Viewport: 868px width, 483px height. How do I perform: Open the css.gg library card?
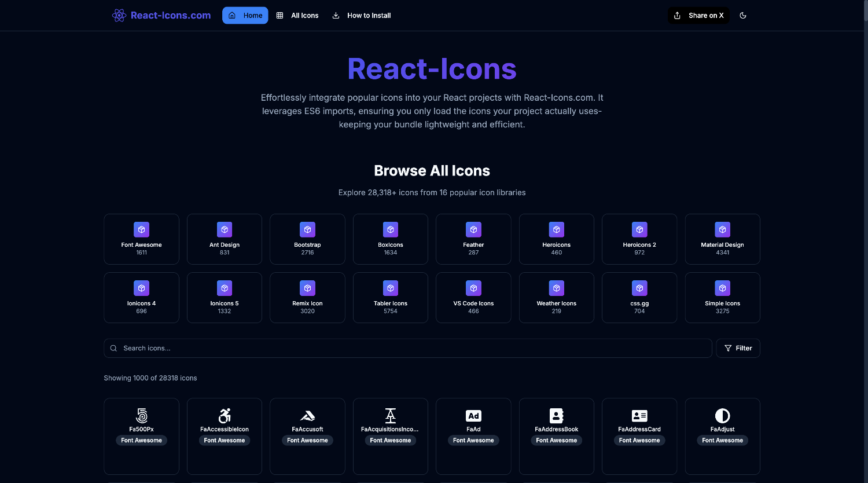tap(639, 298)
